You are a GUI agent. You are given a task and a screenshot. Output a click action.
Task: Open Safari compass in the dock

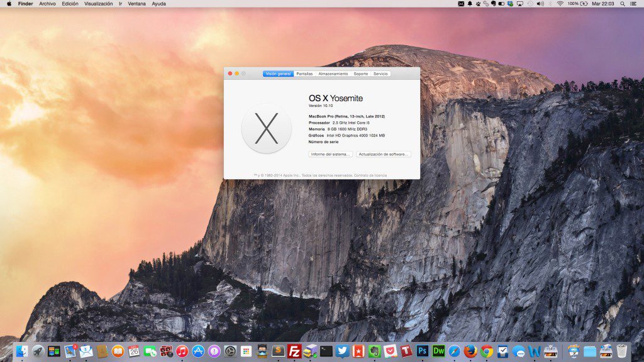454,351
